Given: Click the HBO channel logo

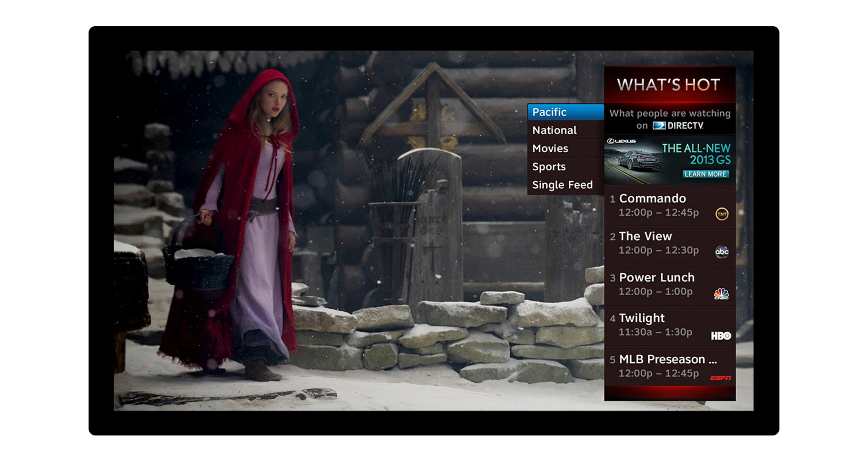Looking at the screenshot, I should coord(721,336).
